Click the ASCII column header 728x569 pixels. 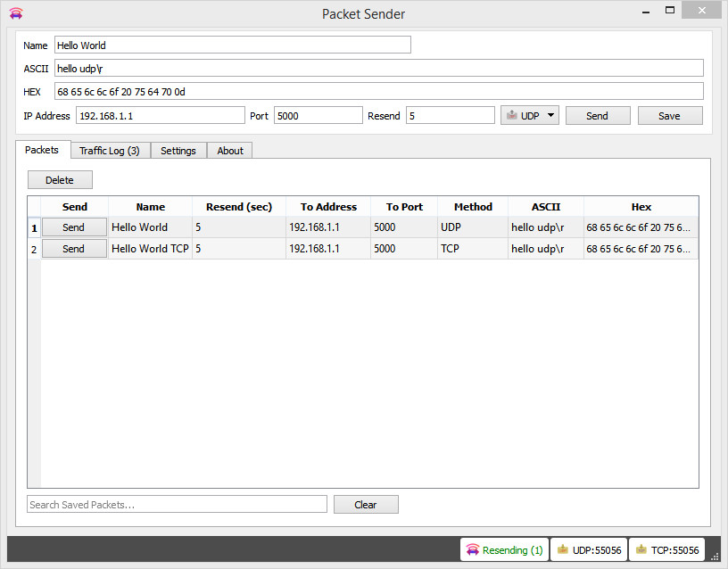546,207
